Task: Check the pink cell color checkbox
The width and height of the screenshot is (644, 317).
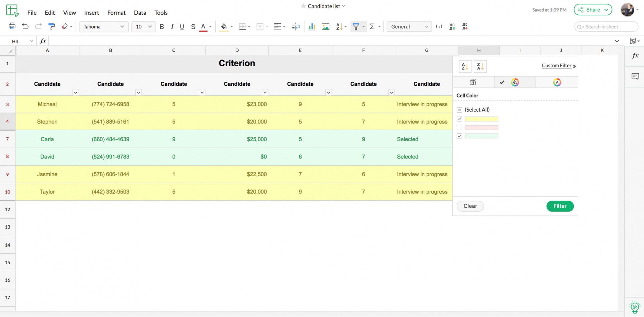Action: coord(459,128)
